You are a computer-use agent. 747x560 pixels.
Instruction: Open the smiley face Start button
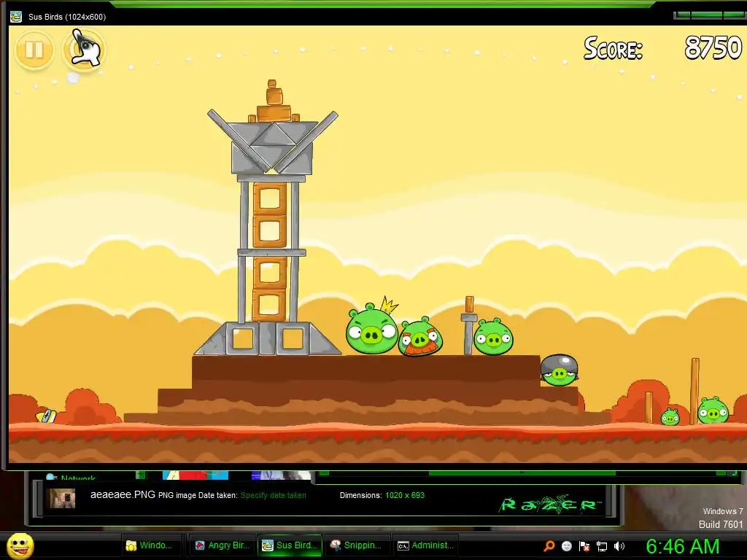(x=20, y=545)
